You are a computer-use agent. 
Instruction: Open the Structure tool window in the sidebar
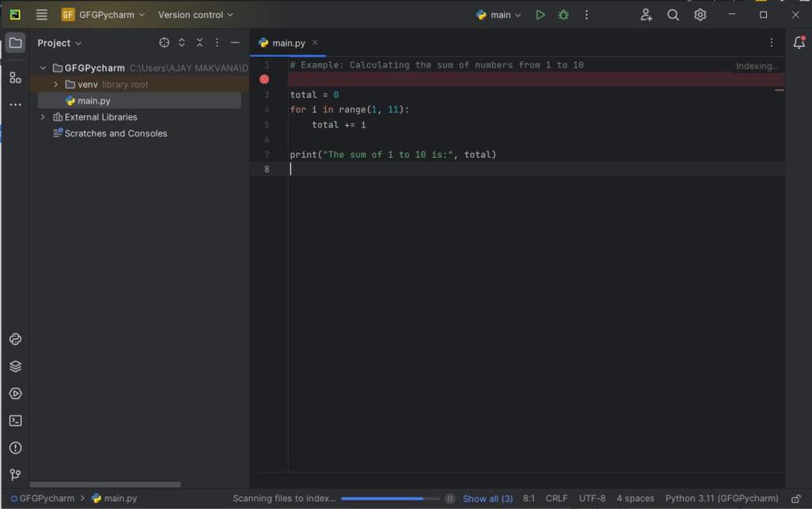(x=15, y=77)
